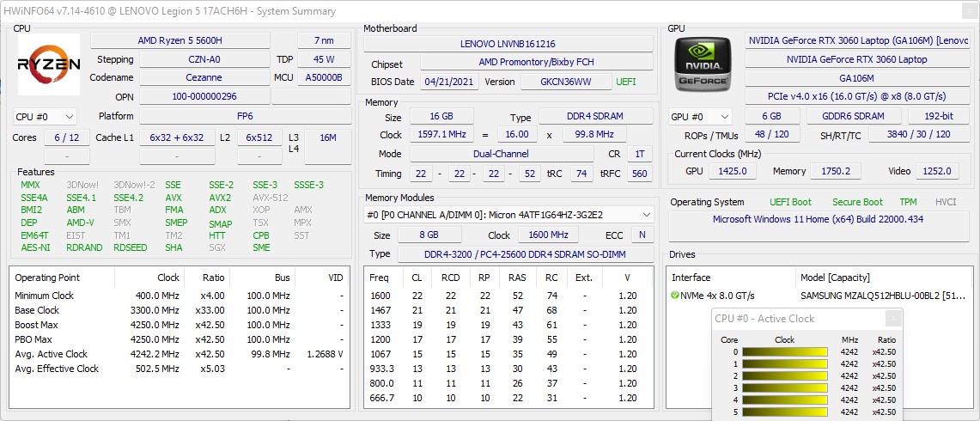The width and height of the screenshot is (980, 421).
Task: Select the Microsoft Windows 11 Home OS field
Action: (818, 219)
